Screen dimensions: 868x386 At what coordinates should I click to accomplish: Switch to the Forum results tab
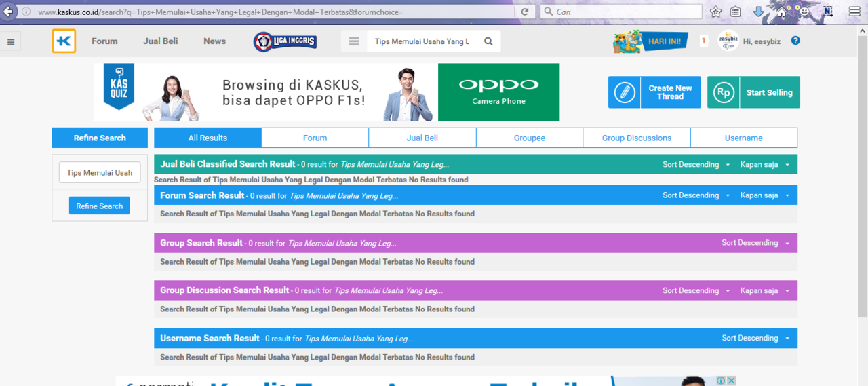(x=315, y=138)
